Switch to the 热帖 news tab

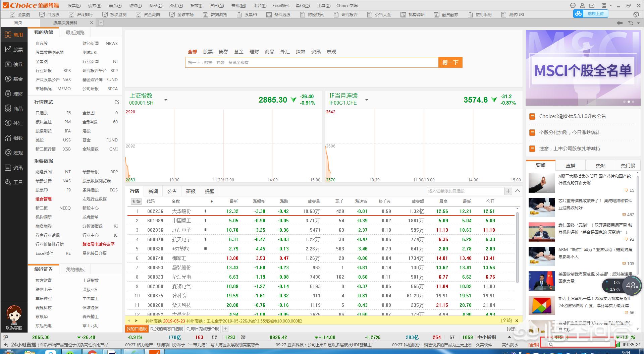[601, 165]
